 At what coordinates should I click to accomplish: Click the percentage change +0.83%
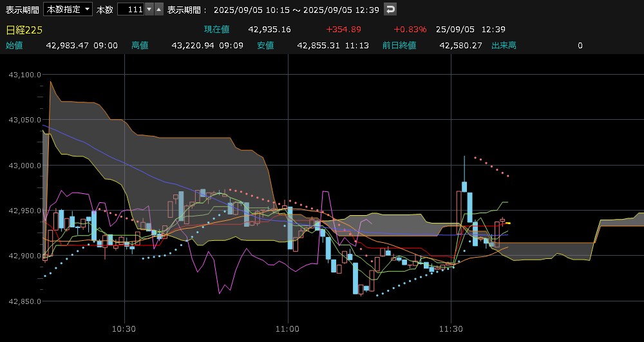410,30
